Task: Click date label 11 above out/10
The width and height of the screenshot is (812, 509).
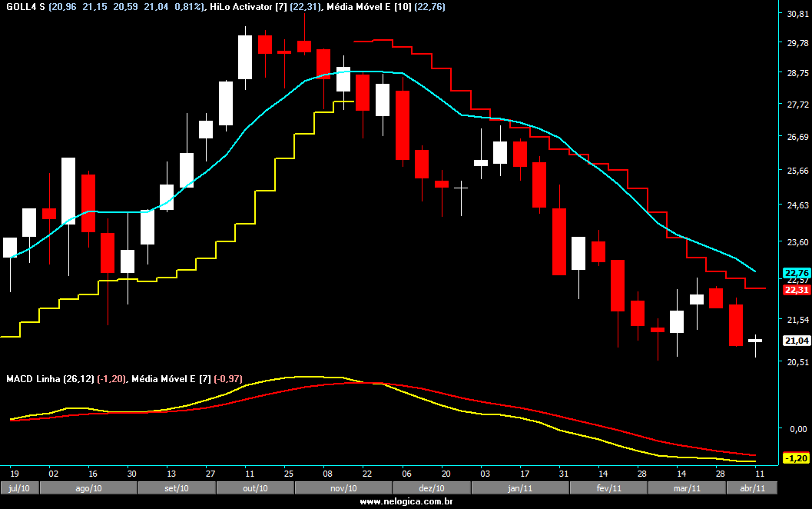Action: coord(250,473)
